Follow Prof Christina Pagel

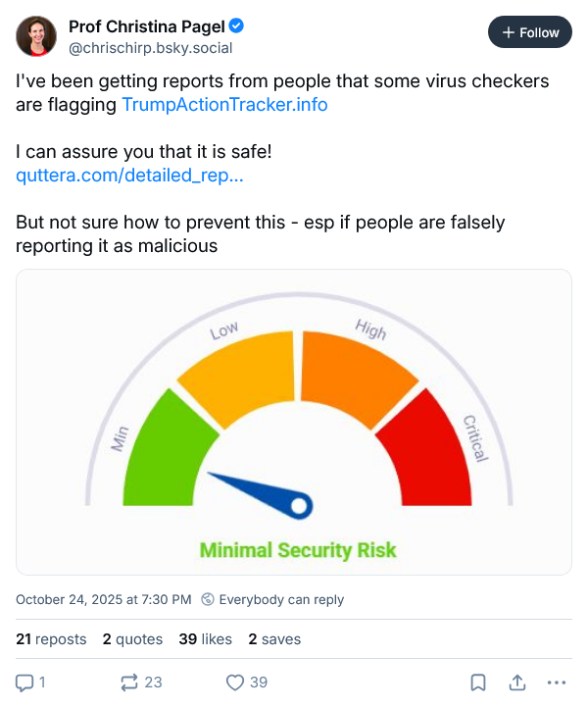pos(529,32)
